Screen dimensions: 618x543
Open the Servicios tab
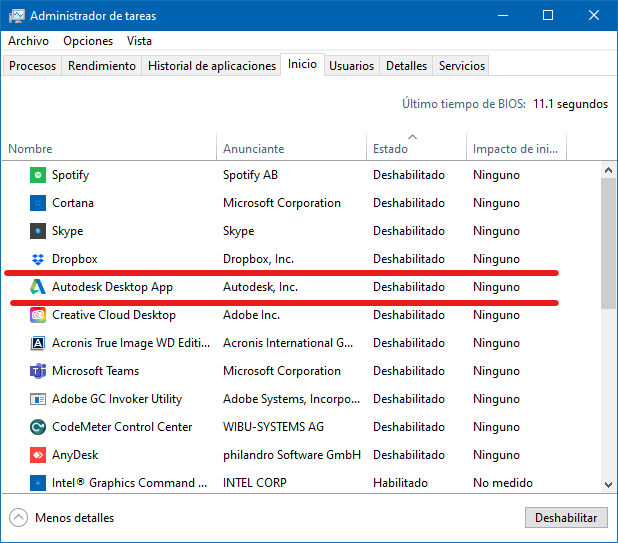(462, 65)
